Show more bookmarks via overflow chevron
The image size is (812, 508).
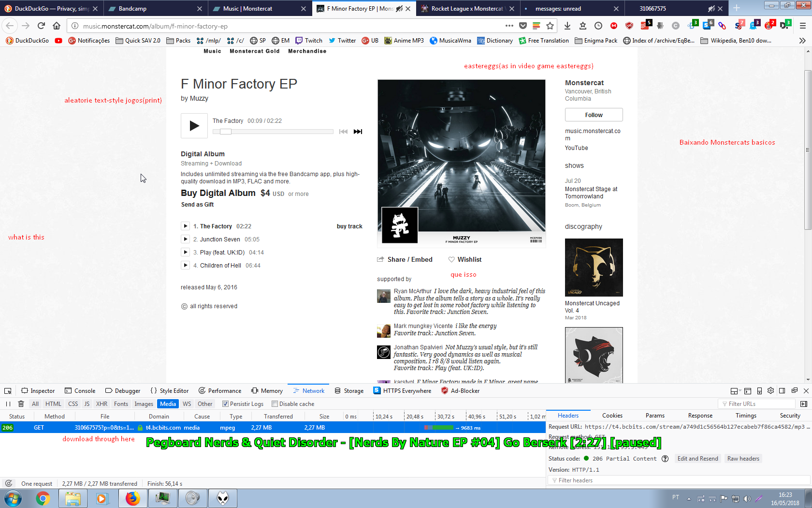point(802,41)
